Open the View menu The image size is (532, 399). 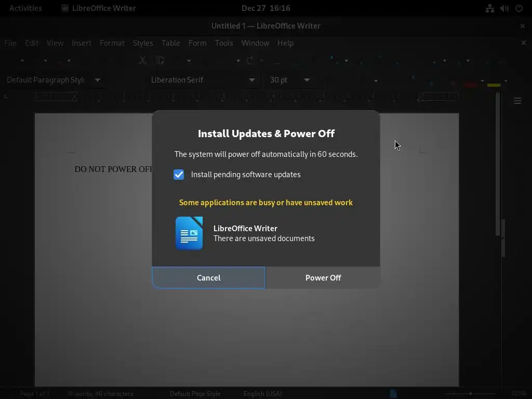tap(55, 43)
